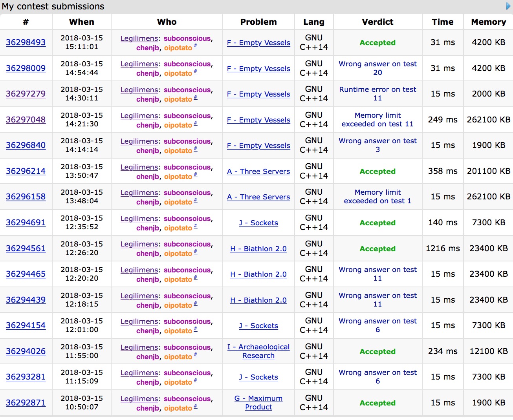Viewport: 513px width, 420px height.
Task: Visit subconscious profile in row 36294026
Action: tap(187, 347)
